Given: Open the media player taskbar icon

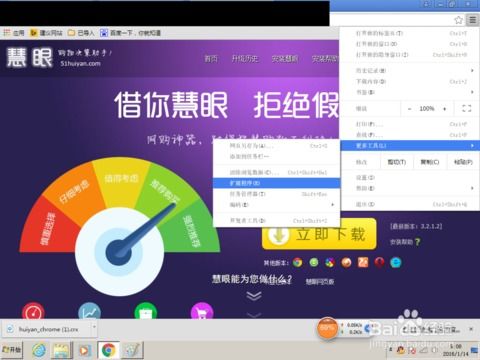Looking at the screenshot, I should 84,350.
